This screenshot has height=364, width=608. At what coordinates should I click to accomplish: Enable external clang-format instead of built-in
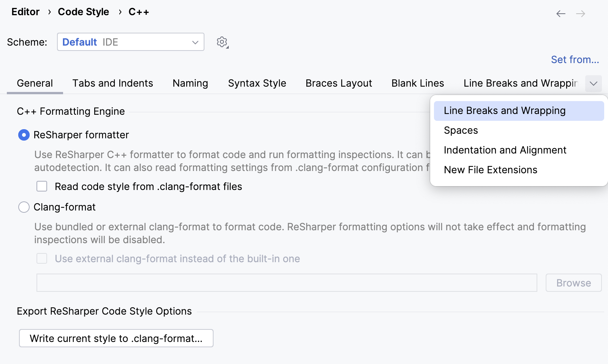tap(42, 258)
